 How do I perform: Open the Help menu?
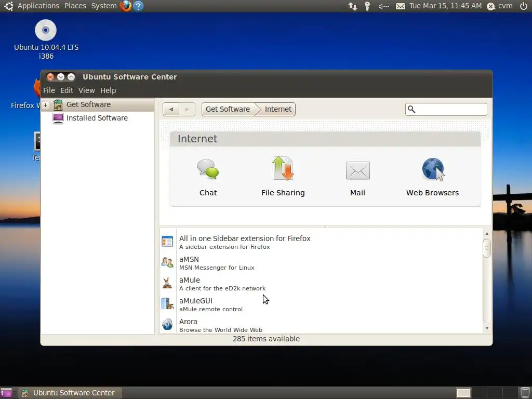tap(108, 90)
